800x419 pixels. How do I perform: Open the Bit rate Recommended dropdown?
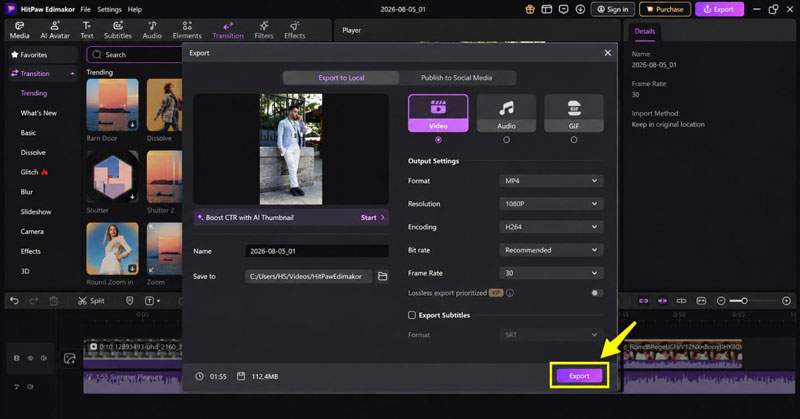click(x=551, y=250)
